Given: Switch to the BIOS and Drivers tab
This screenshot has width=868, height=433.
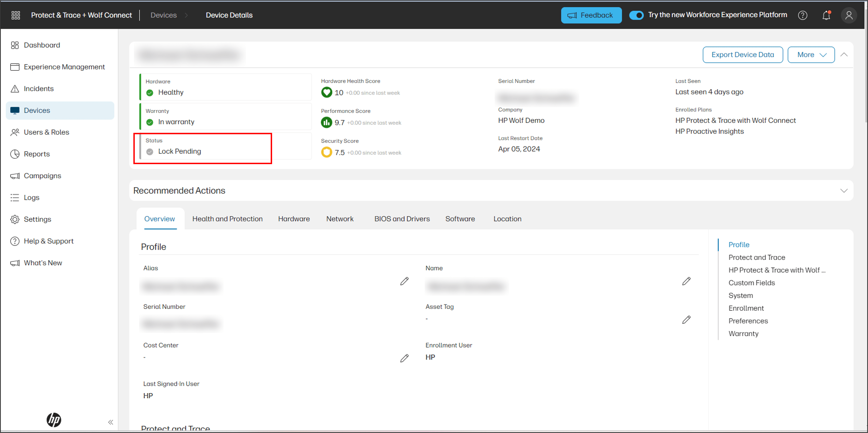Looking at the screenshot, I should point(402,219).
